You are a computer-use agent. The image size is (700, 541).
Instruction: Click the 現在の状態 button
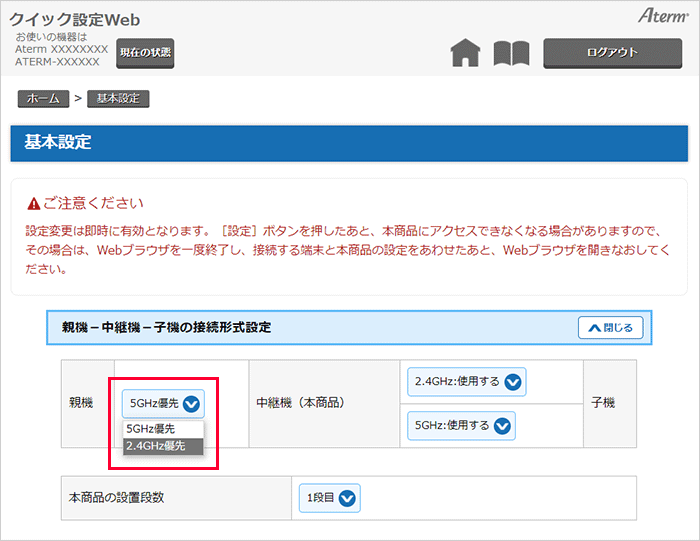click(145, 53)
